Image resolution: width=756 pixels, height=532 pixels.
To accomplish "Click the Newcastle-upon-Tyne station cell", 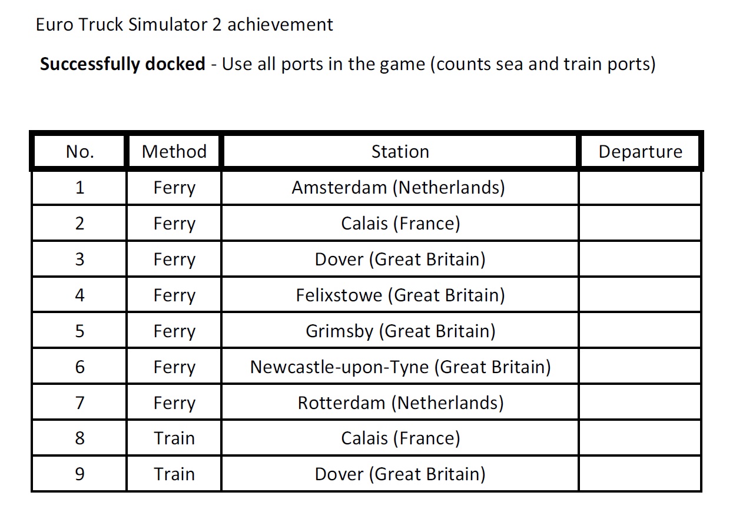I will (x=400, y=367).
